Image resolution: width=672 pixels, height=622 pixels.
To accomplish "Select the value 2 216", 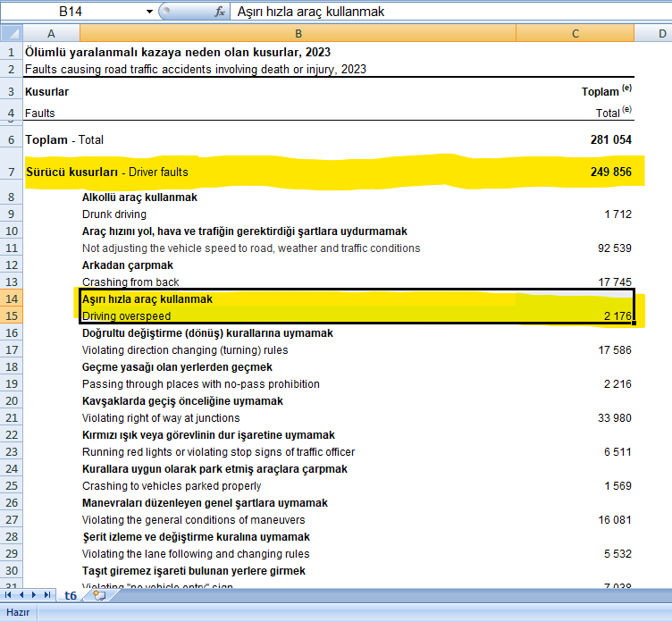I will coord(617,384).
